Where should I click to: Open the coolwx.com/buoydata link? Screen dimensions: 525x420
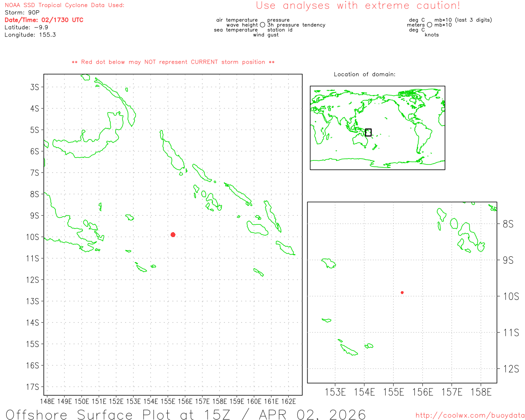point(470,415)
